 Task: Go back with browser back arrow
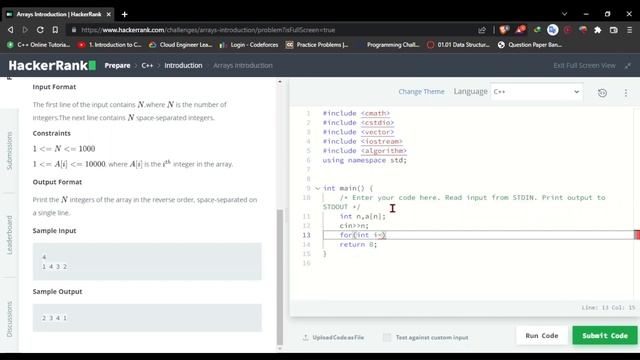(11, 30)
